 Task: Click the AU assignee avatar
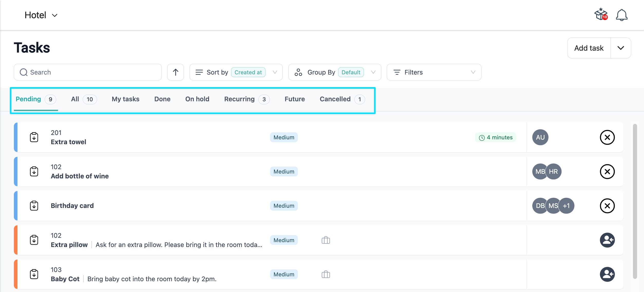[540, 138]
